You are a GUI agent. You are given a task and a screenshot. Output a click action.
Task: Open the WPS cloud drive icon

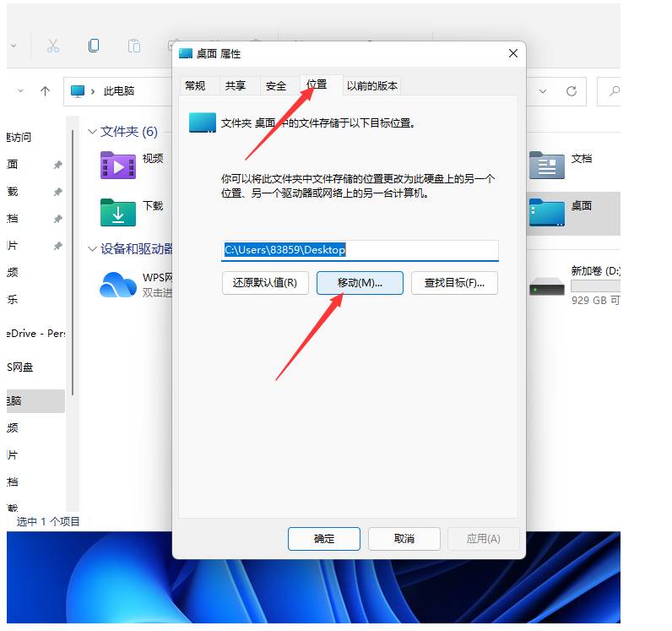117,285
